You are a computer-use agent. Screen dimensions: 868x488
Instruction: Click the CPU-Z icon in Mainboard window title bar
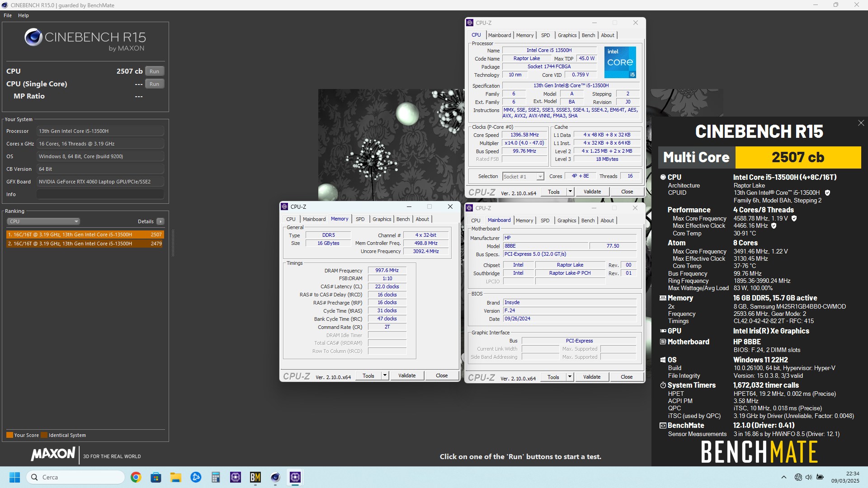[x=469, y=208]
